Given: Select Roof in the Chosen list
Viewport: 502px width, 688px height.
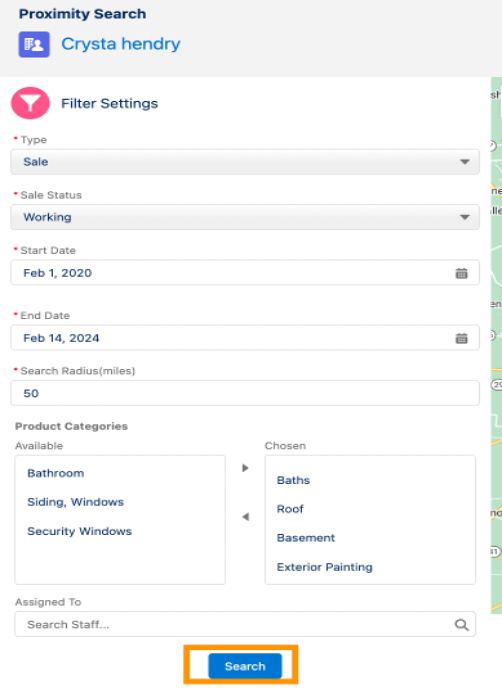Looking at the screenshot, I should [290, 509].
